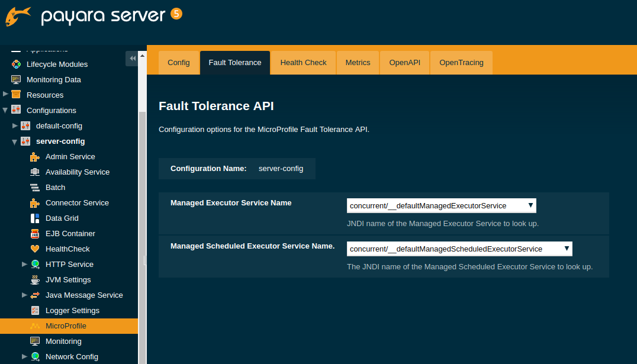Expand the Network Config node

24,356
